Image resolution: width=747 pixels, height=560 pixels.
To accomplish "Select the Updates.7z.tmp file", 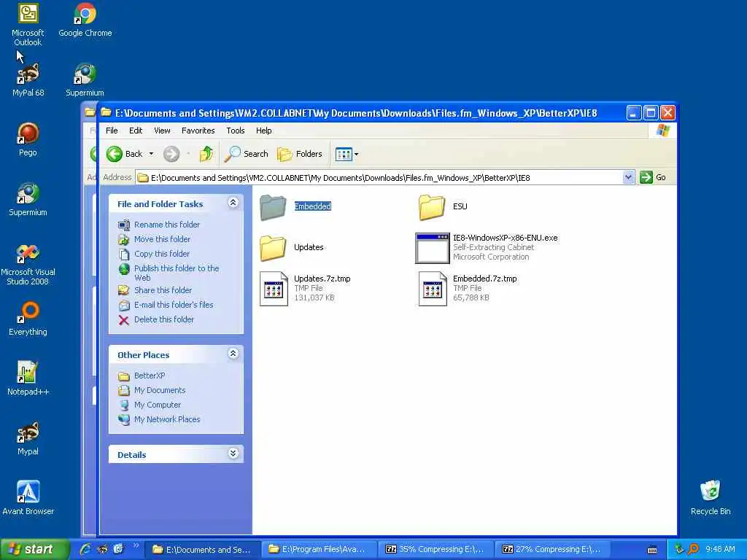I will (x=305, y=288).
